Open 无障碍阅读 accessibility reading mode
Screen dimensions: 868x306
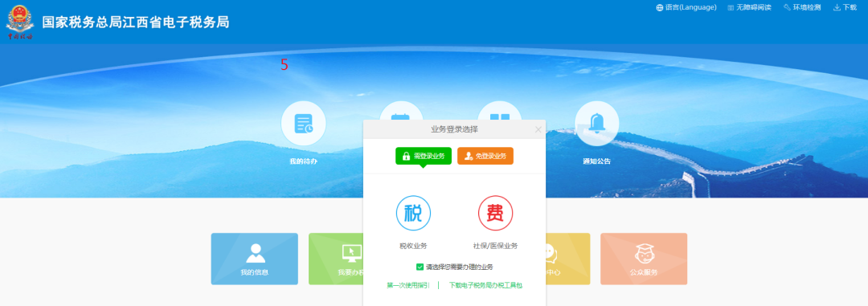pyautogui.click(x=750, y=7)
